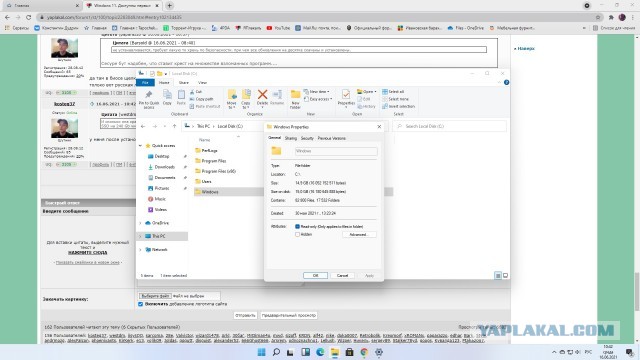Open Settings gear on taskbar
Viewport: 640px width, 360px height.
pos(379,352)
